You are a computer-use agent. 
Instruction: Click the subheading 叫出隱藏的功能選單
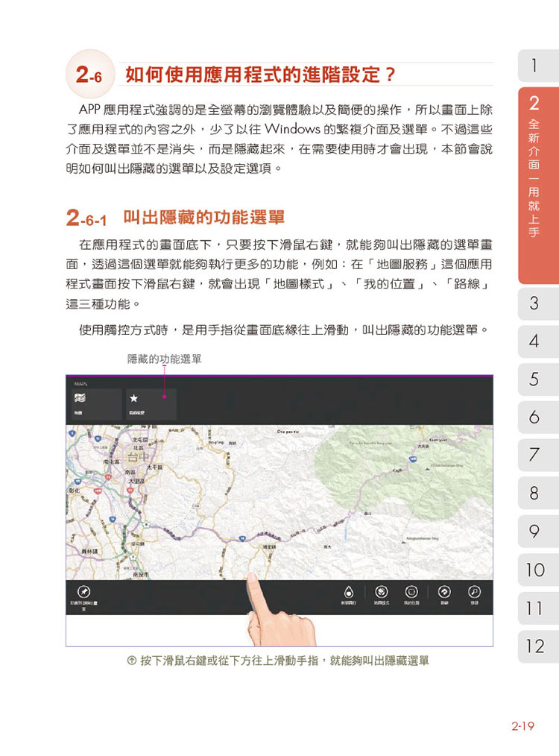pyautogui.click(x=203, y=218)
